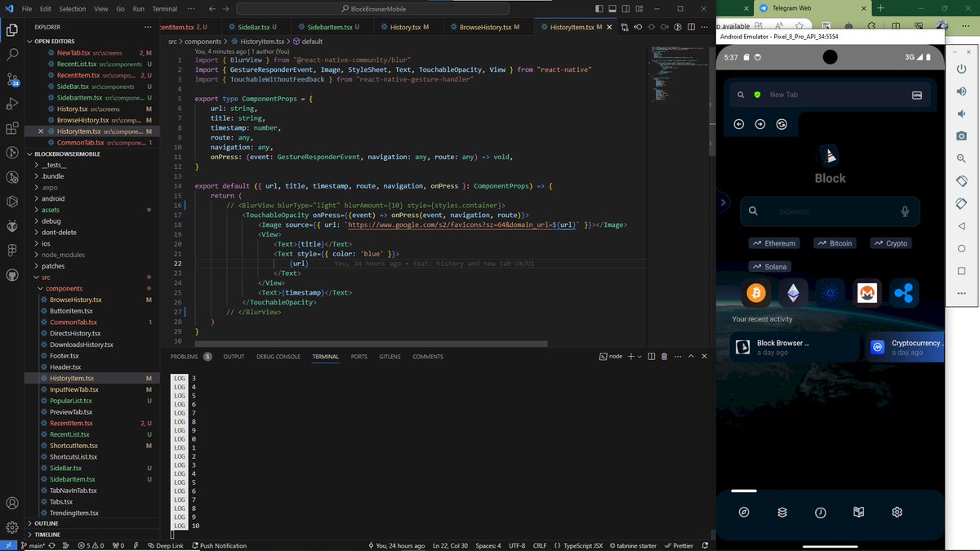The width and height of the screenshot is (980, 551).
Task: Tap the Bitcoin shortcut icon in emulator
Action: tap(756, 292)
